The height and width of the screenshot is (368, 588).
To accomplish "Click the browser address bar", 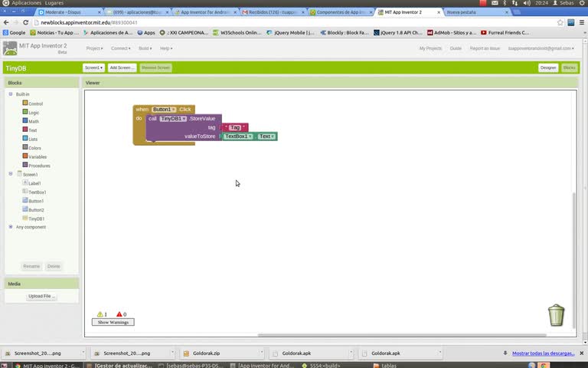I will pos(292,22).
